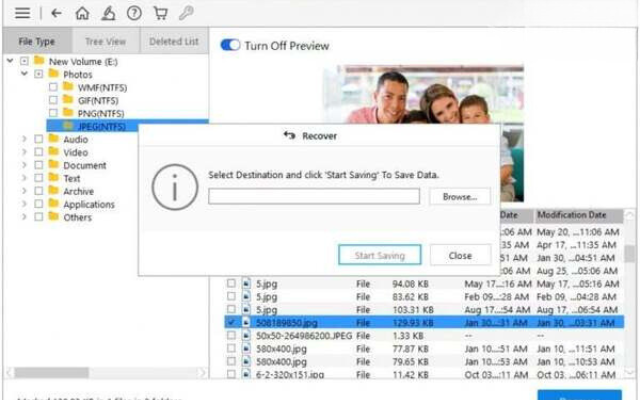Click the Archive folder icon
640x400 pixels.
(x=53, y=191)
